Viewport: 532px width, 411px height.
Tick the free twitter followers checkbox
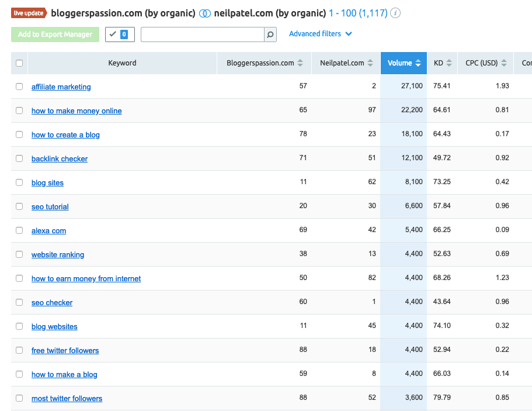(x=19, y=350)
